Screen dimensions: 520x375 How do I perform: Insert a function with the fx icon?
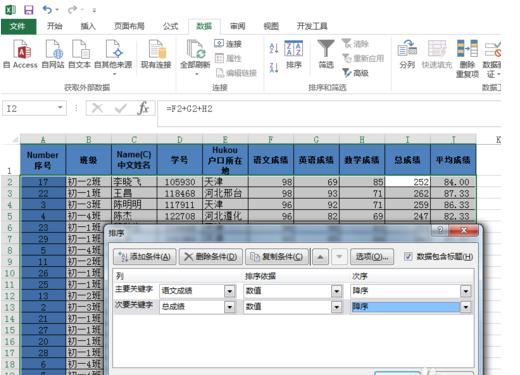tap(143, 108)
